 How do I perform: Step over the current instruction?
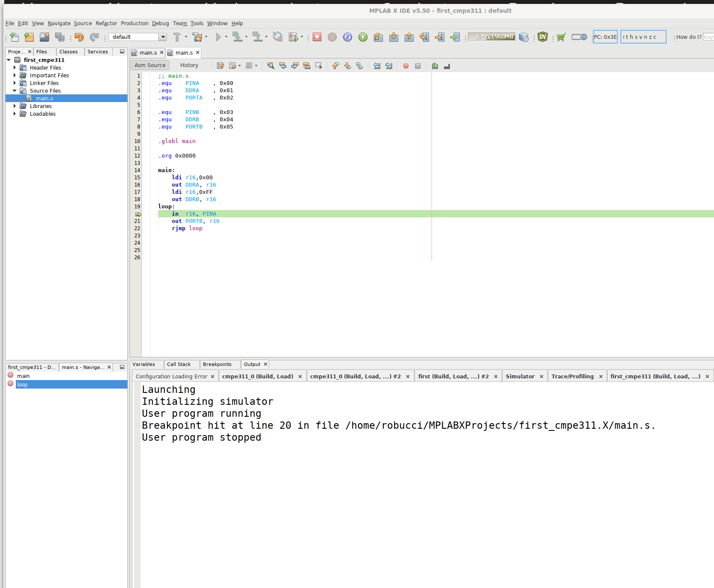[x=378, y=37]
